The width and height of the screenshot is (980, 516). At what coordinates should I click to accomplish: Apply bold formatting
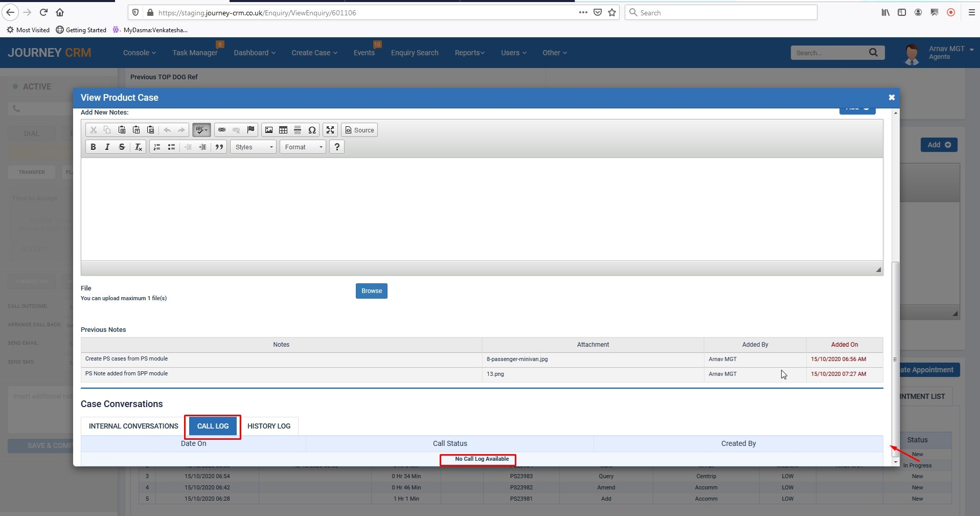coord(93,147)
